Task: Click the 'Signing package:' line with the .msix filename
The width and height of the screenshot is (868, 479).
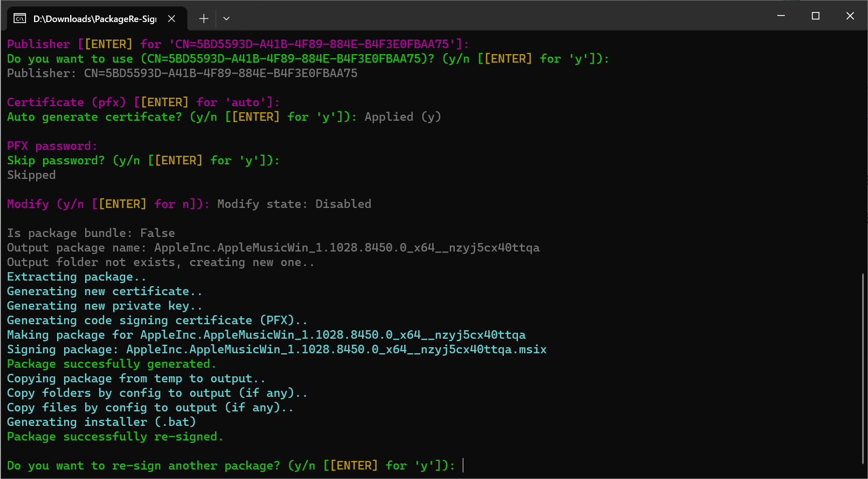Action: tap(276, 349)
